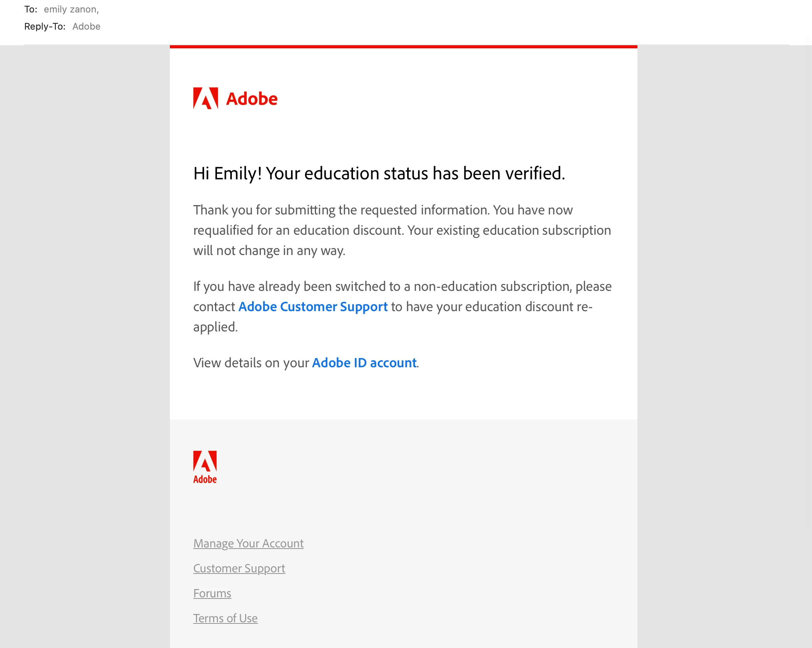The image size is (812, 648).
Task: Open Manage Your Account footer link
Action: pyautogui.click(x=248, y=544)
